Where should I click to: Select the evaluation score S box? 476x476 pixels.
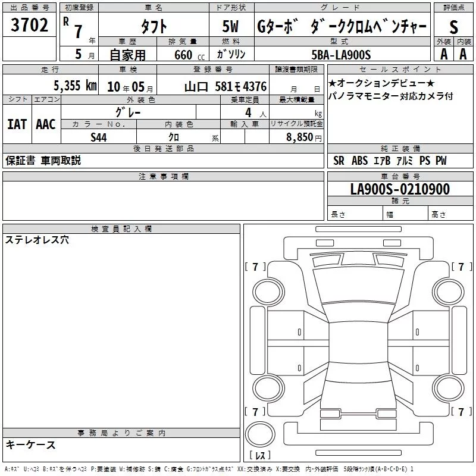(x=453, y=26)
